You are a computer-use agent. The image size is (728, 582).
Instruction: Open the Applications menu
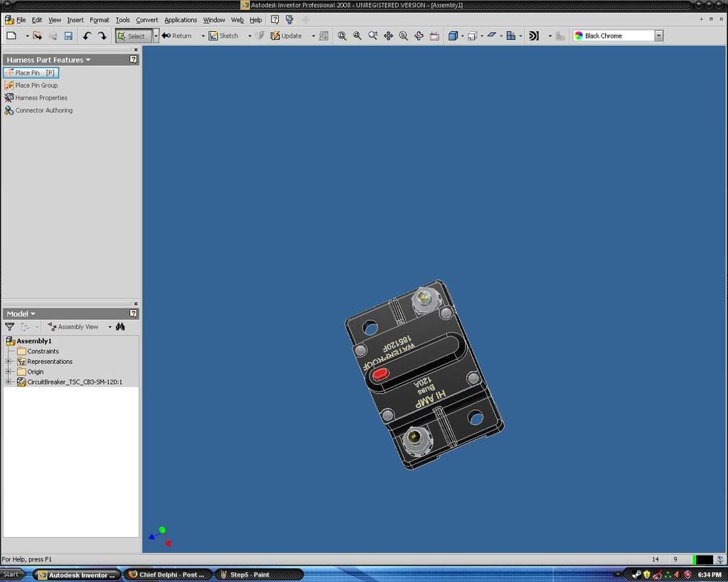click(x=181, y=20)
